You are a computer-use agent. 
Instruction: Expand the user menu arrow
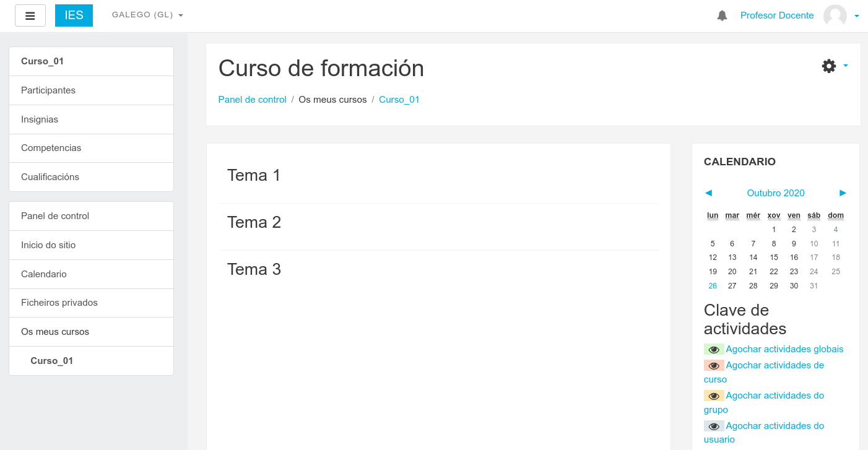[857, 16]
